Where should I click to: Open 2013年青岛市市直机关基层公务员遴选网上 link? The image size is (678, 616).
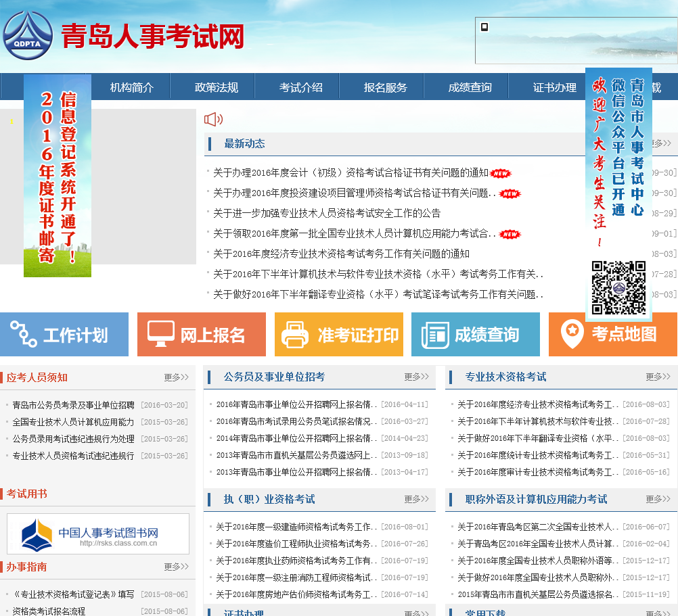coord(296,455)
